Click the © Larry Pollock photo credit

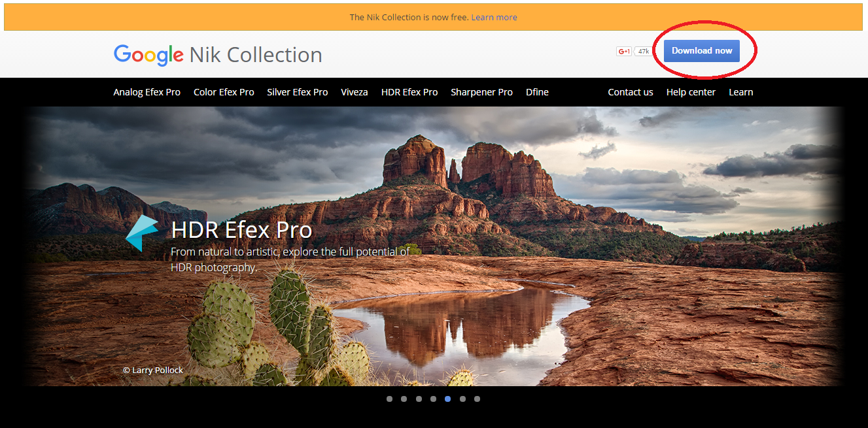pyautogui.click(x=153, y=370)
